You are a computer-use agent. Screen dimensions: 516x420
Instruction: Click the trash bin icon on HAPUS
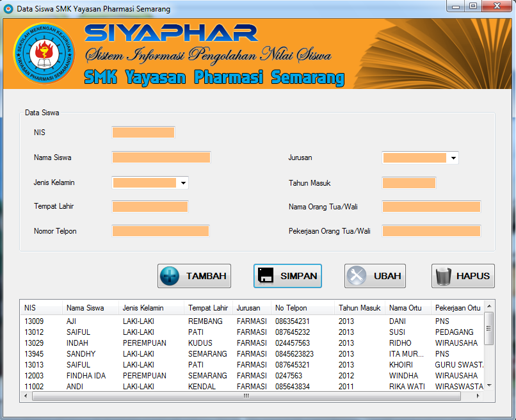(x=443, y=276)
